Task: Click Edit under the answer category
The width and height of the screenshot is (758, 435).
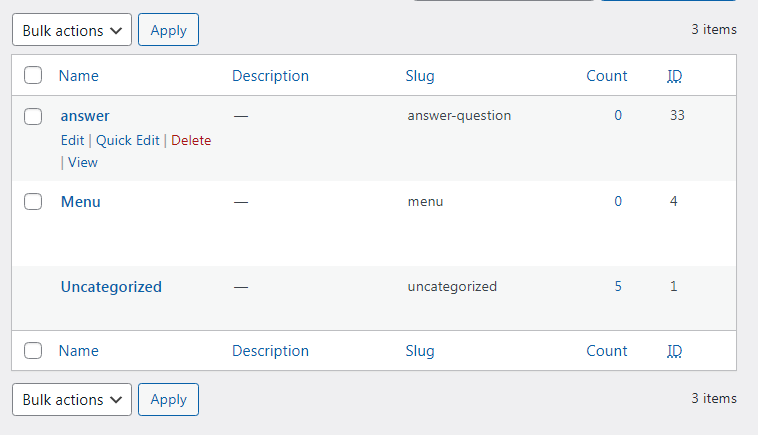Action: 73,140
